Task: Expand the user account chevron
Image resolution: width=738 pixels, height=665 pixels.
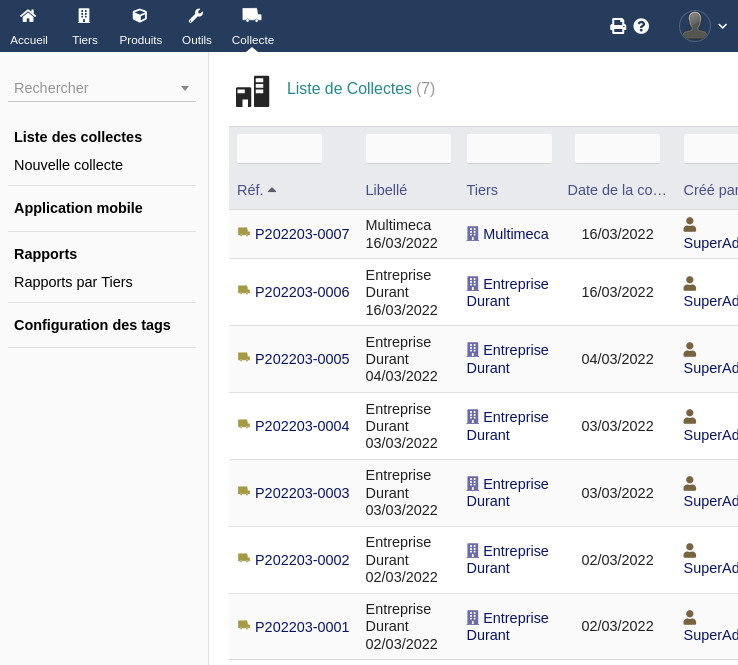Action: point(723,26)
